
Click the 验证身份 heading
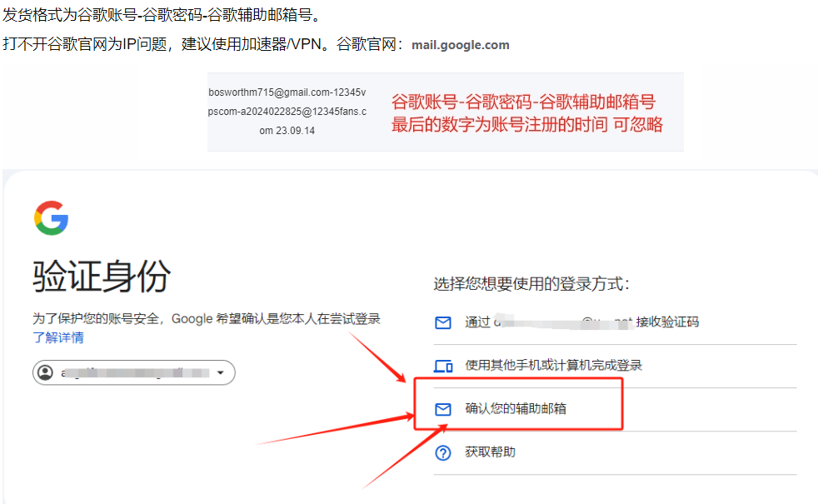tap(102, 276)
